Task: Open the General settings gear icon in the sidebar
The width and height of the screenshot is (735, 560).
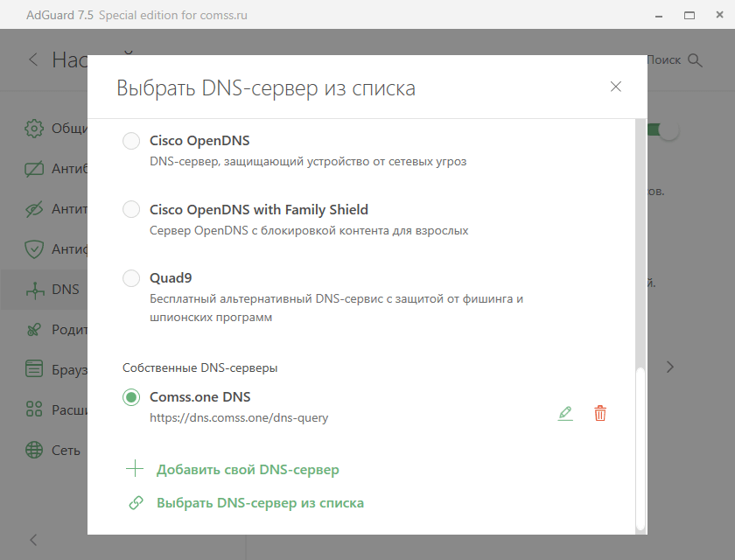Action: [x=34, y=128]
